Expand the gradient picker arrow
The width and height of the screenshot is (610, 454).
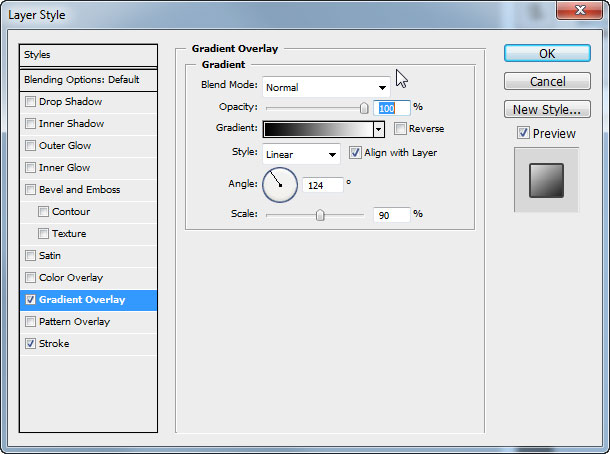[379, 129]
